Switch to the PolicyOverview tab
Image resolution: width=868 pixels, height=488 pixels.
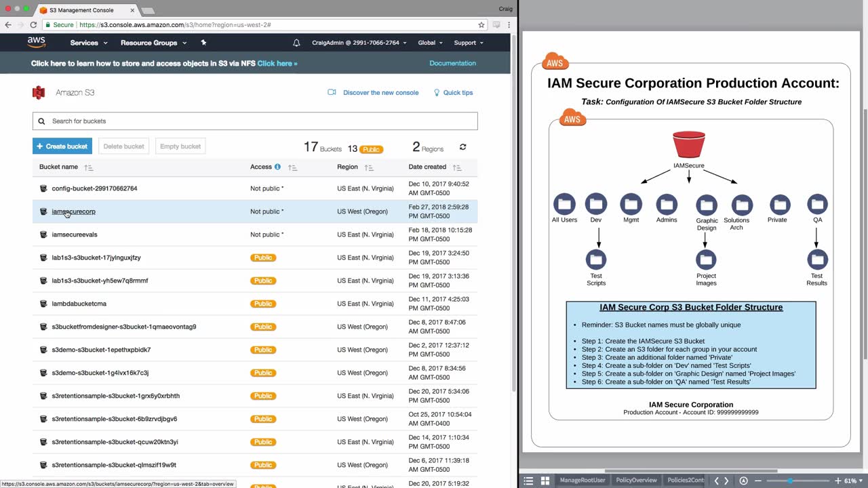tap(636, 481)
